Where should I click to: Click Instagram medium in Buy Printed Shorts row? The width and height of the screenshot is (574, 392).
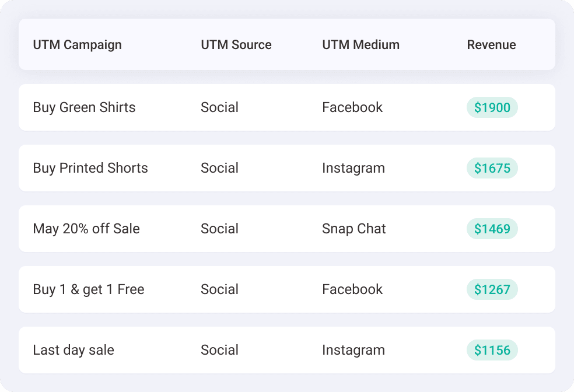[x=353, y=169]
